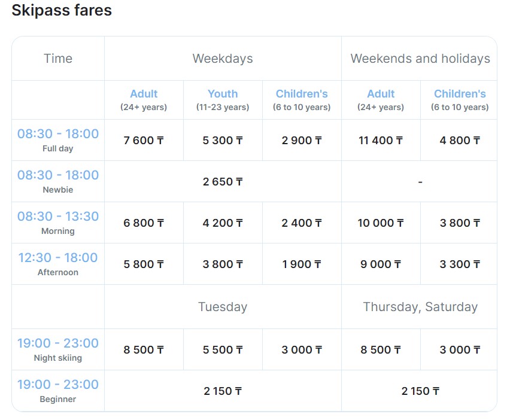Screen dimensions: 507x420
Task: Select the 5 500 ₸ Tuesday youth night price
Action: [x=223, y=350]
